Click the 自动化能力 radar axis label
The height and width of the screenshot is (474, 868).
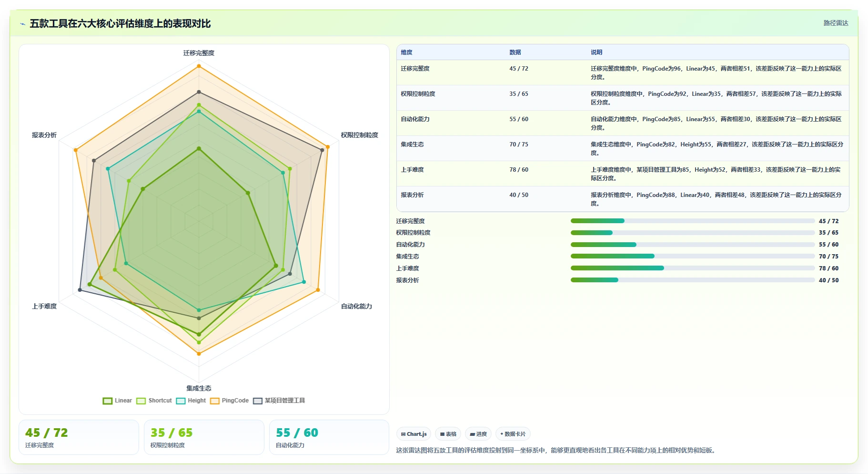pyautogui.click(x=356, y=306)
